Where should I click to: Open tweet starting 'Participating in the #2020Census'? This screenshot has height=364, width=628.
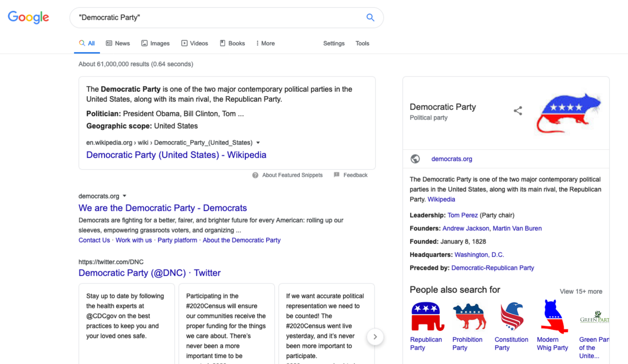226,324
